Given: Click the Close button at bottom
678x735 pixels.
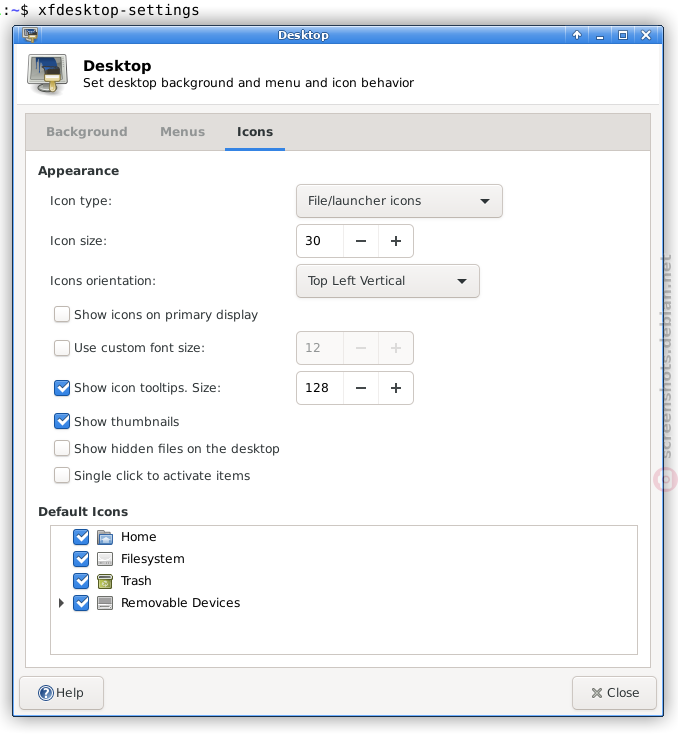Looking at the screenshot, I should 614,693.
